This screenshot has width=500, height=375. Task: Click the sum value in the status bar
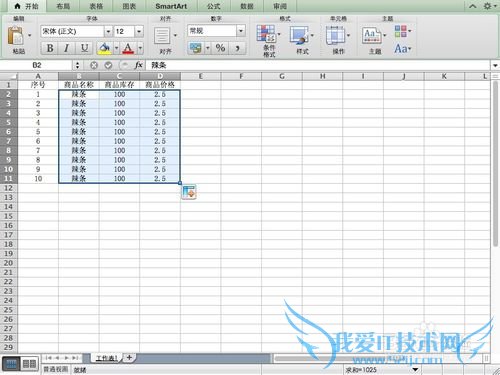361,370
